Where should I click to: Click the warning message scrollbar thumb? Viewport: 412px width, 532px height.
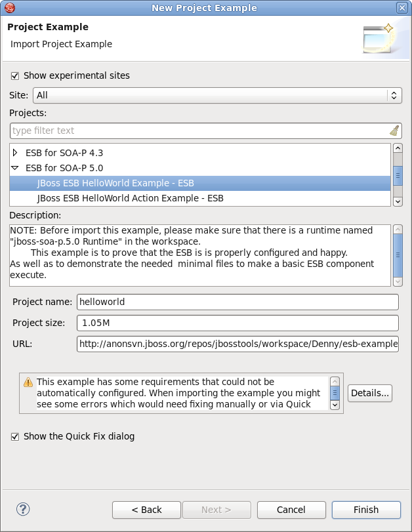click(335, 393)
